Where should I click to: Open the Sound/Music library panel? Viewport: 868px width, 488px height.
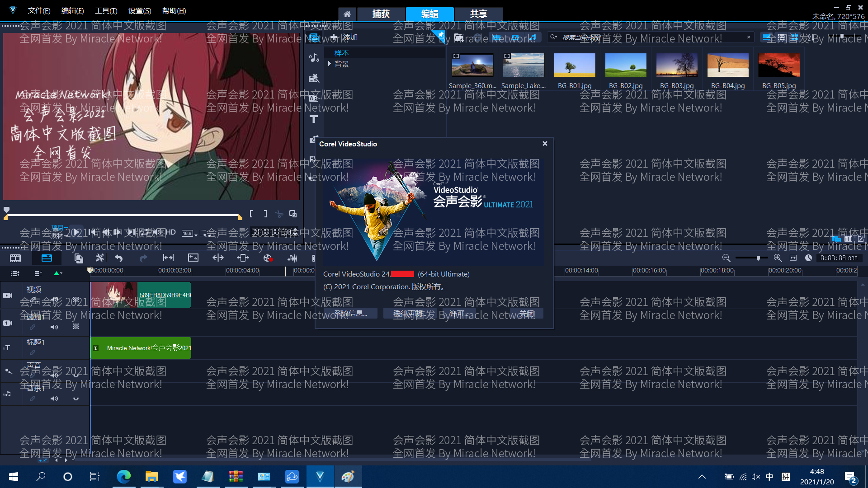[x=314, y=57]
